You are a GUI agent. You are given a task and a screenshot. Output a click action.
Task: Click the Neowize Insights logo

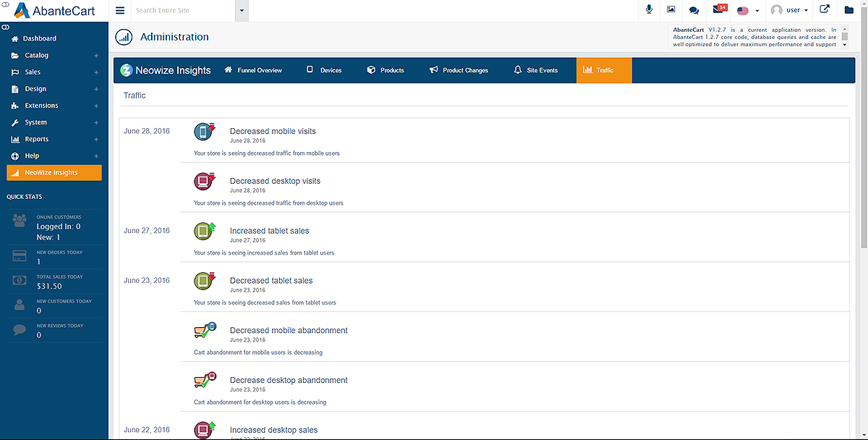point(166,70)
